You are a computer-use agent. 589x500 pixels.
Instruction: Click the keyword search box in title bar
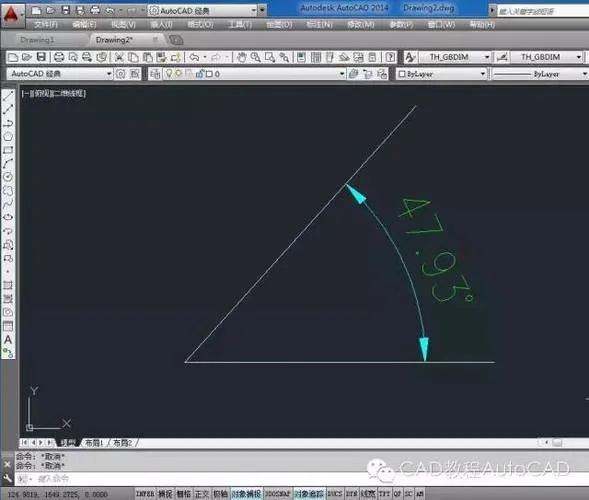click(543, 11)
